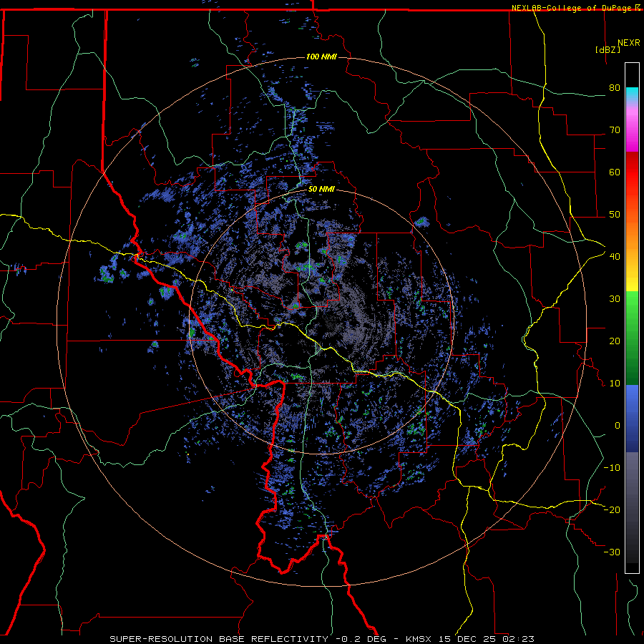Click the 50 NMI range ring label

[321, 190]
